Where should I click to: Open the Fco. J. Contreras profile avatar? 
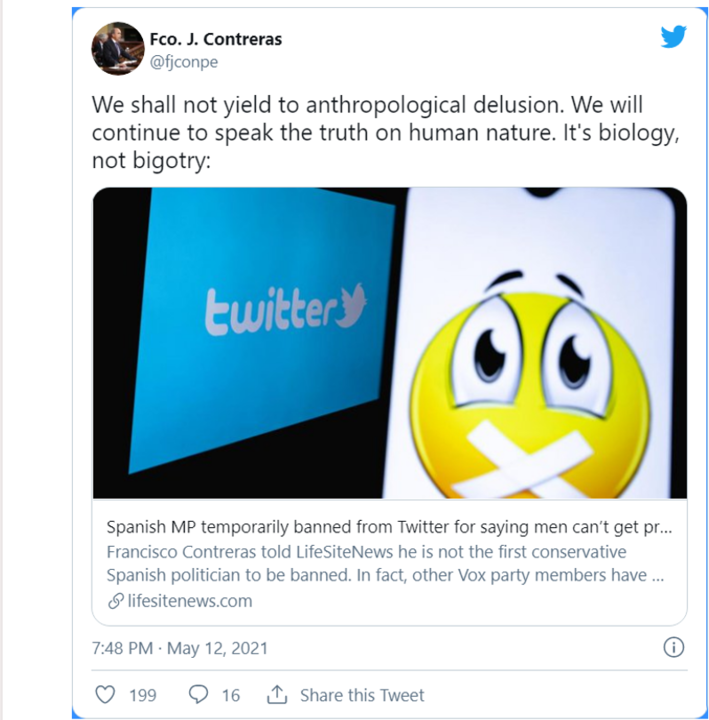(118, 49)
